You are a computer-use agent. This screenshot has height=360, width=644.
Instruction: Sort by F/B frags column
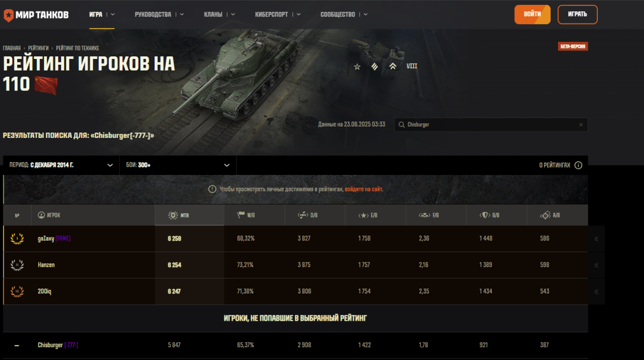coord(436,215)
